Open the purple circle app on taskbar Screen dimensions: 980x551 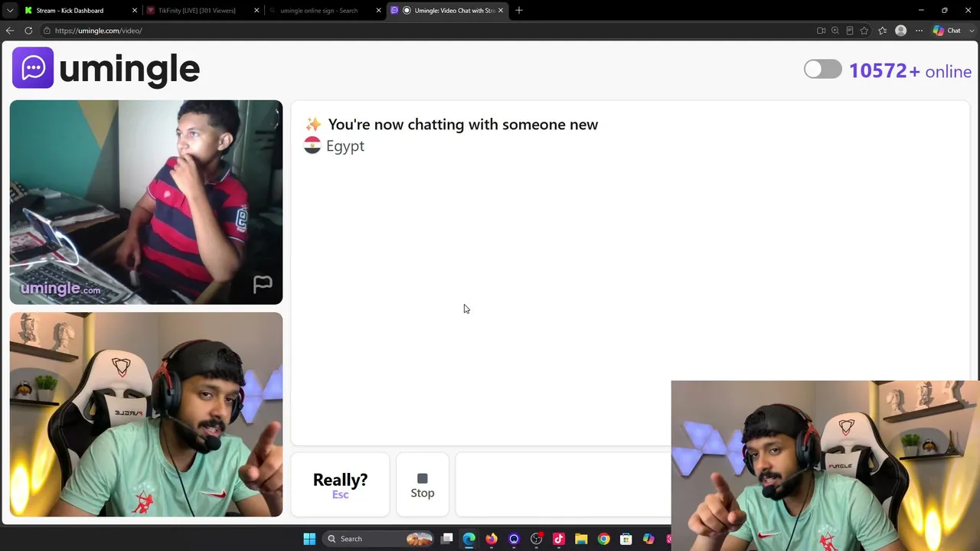coord(514,539)
